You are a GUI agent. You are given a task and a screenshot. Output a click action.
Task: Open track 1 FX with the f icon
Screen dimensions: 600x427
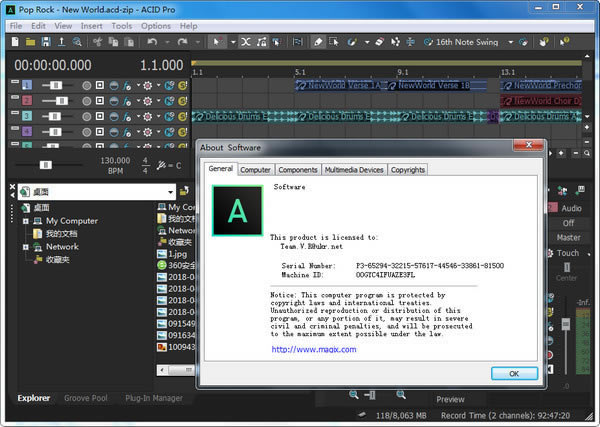pos(127,86)
